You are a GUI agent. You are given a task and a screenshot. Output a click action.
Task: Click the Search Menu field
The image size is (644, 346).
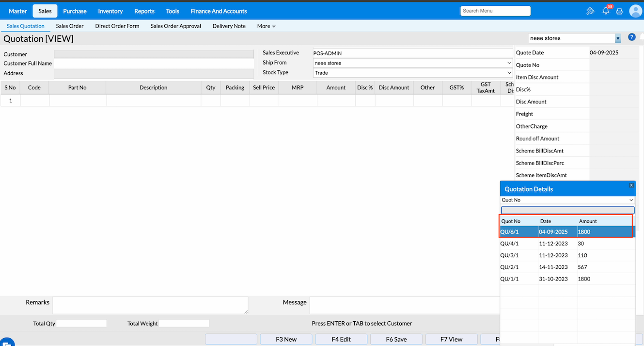click(x=495, y=11)
